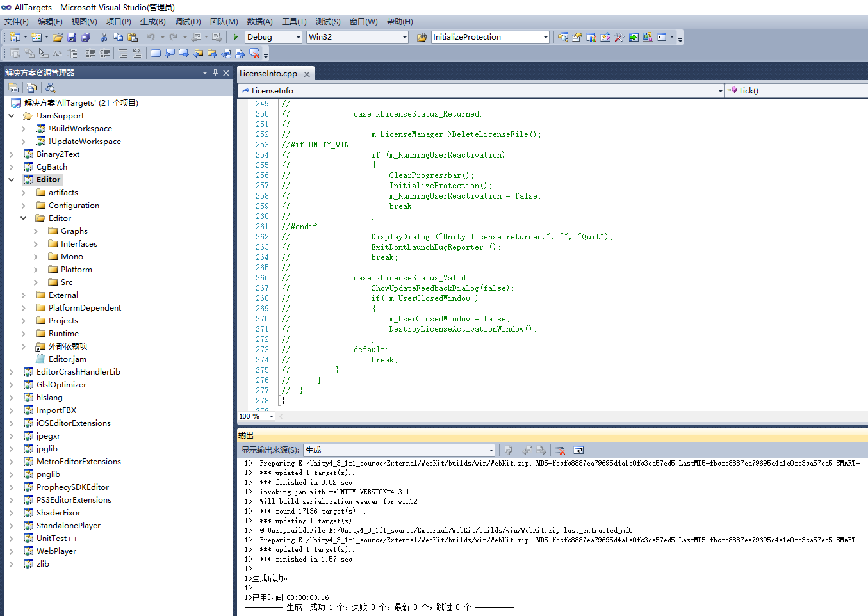
Task: Click the Undo icon on the toolbar
Action: (151, 36)
